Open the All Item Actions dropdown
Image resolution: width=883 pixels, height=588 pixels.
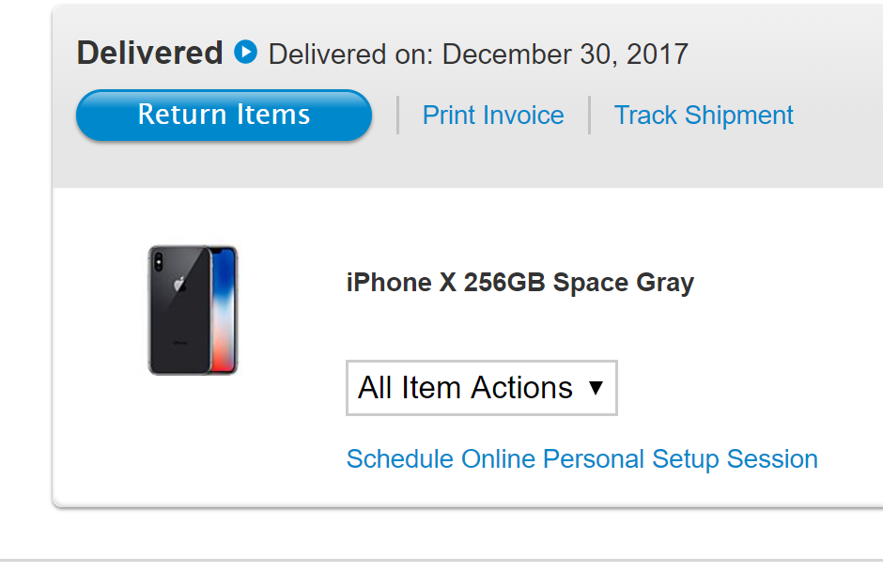click(481, 388)
